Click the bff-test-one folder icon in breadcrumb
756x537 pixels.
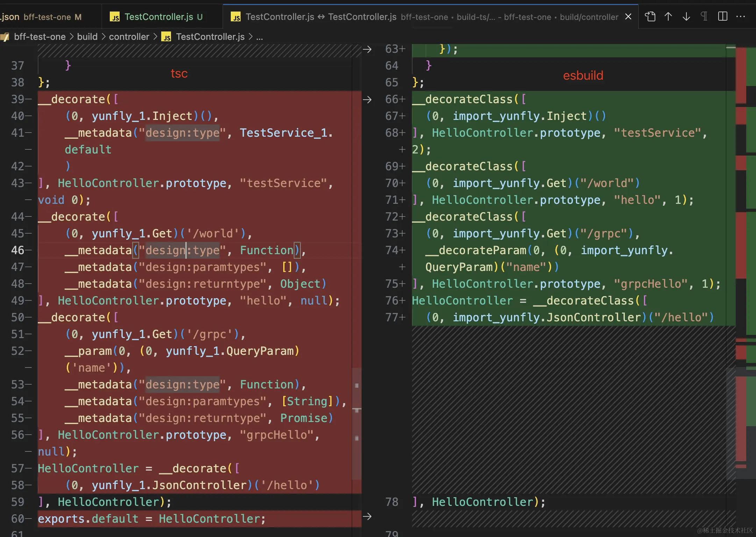[5, 37]
